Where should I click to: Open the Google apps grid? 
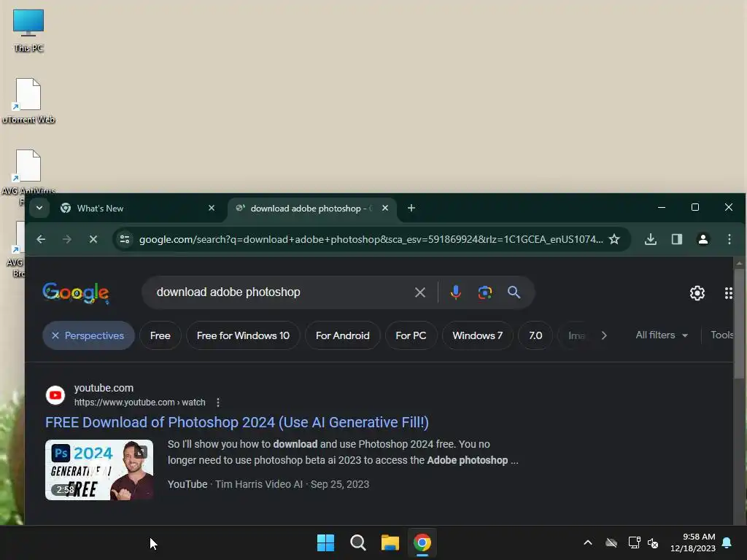pyautogui.click(x=729, y=293)
